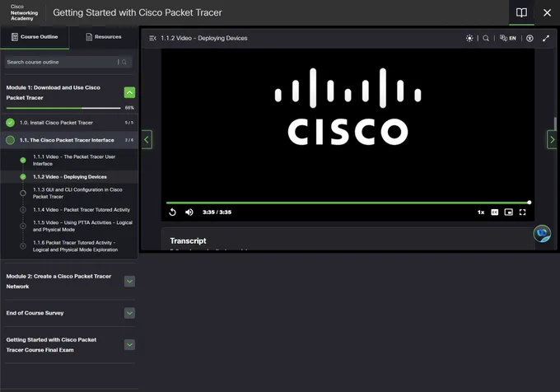This screenshot has width=560, height=392.
Task: Click the Module 1 progress bar
Action: (63, 108)
